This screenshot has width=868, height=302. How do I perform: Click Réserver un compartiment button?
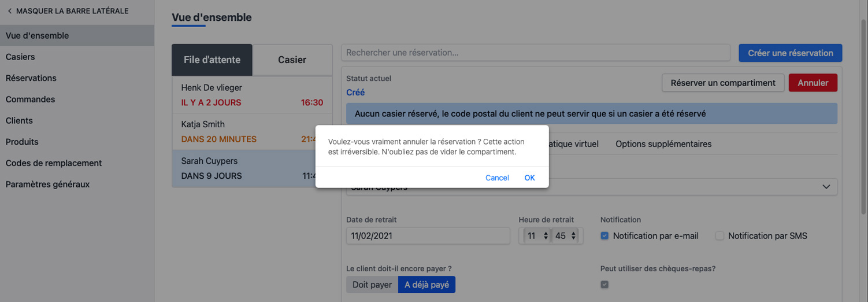point(722,83)
